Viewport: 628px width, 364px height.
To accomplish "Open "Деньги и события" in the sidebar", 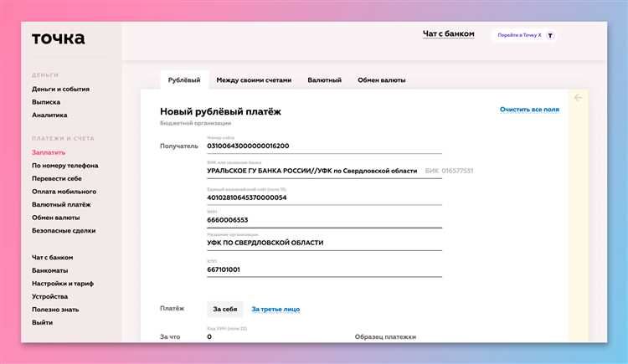I will coord(60,89).
